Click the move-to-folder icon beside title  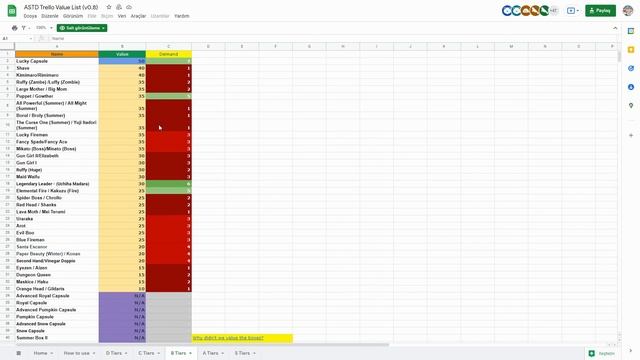[x=119, y=7]
